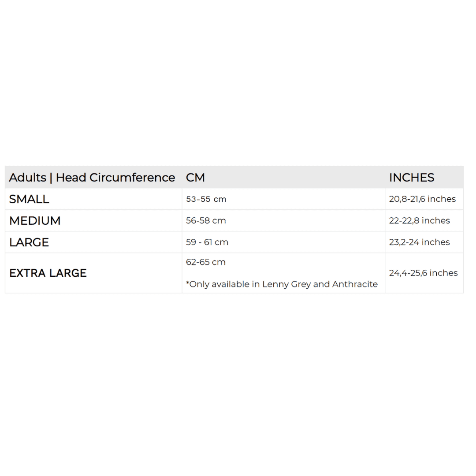The height and width of the screenshot is (476, 476).
Task: Click the '20,8-21,6 inches' cell
Action: tap(422, 199)
